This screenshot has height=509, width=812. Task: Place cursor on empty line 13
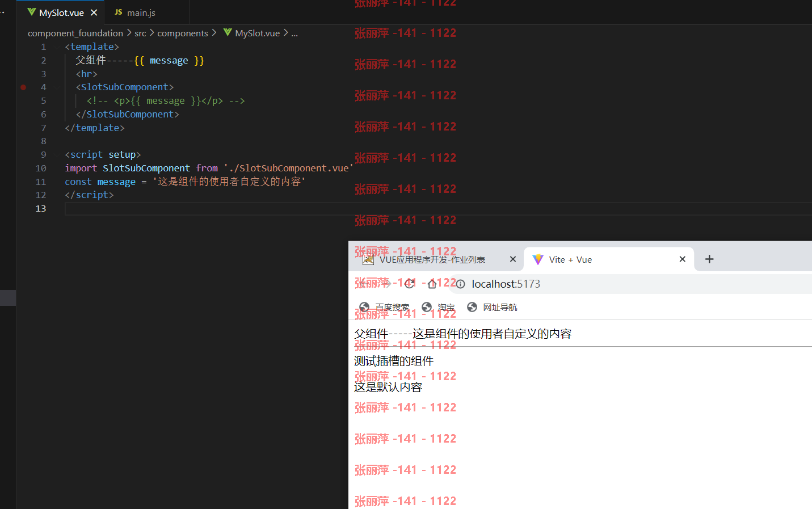(437, 208)
